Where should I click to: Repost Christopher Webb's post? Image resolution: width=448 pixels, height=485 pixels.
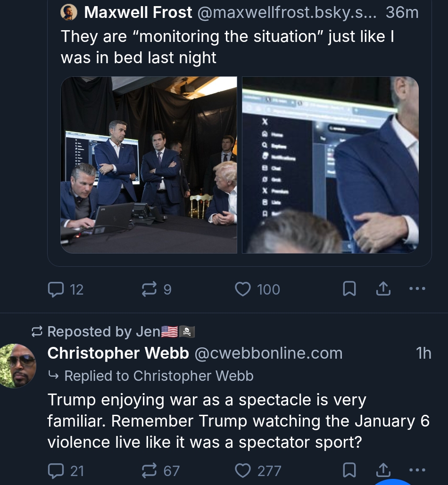[x=149, y=470]
